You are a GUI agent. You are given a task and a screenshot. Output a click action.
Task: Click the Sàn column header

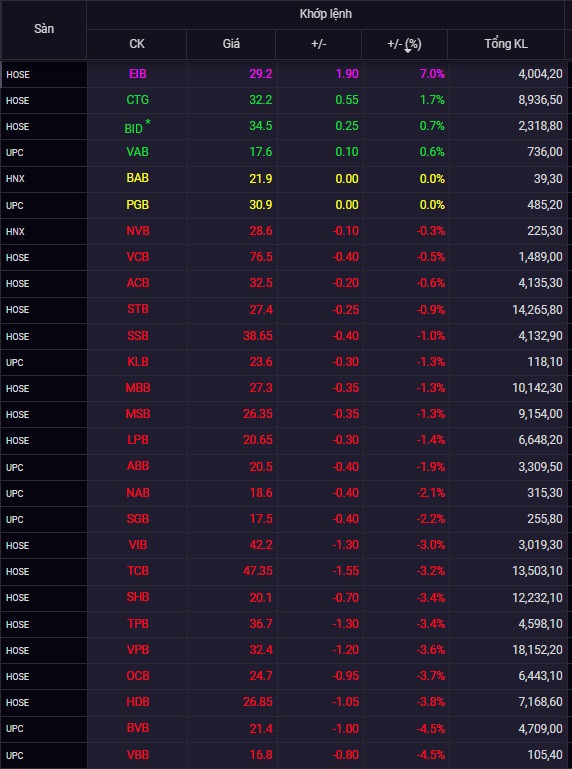click(x=44, y=29)
